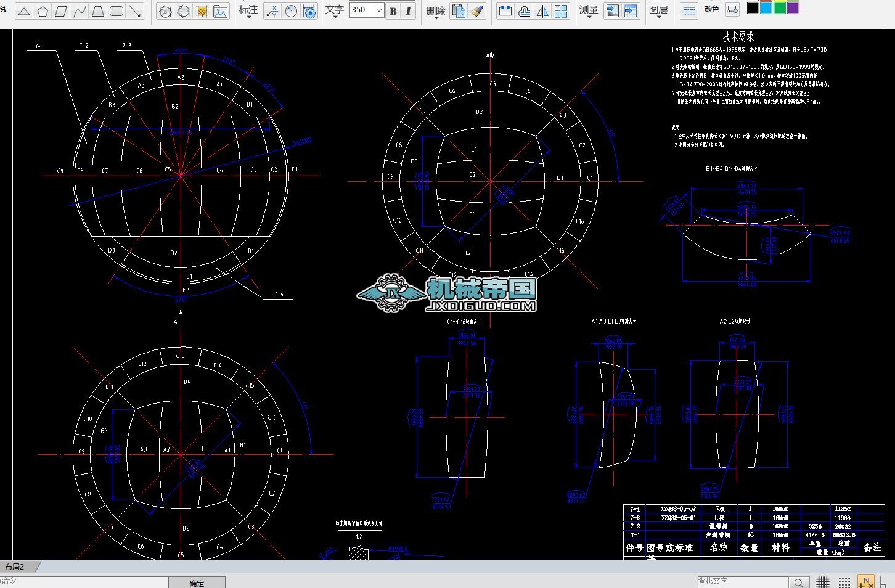Click the export-to-image icon
The height and width of the screenshot is (588, 895).
click(612, 11)
